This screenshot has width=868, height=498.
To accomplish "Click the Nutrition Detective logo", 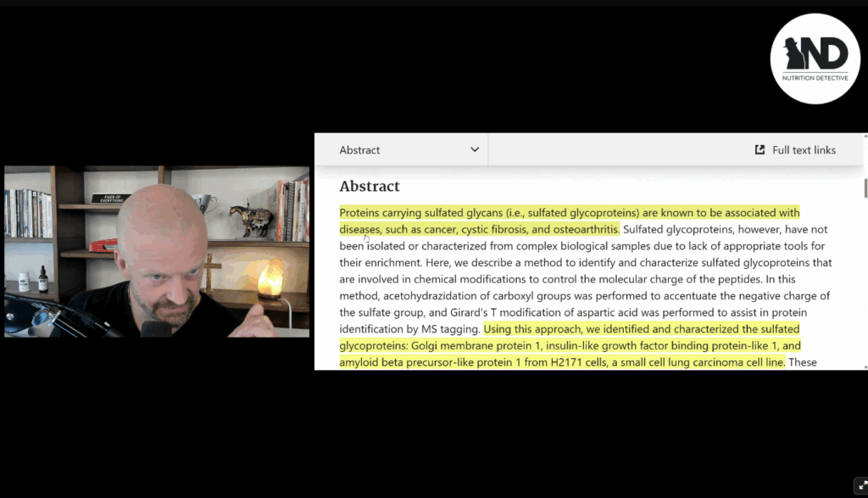I will 815,59.
